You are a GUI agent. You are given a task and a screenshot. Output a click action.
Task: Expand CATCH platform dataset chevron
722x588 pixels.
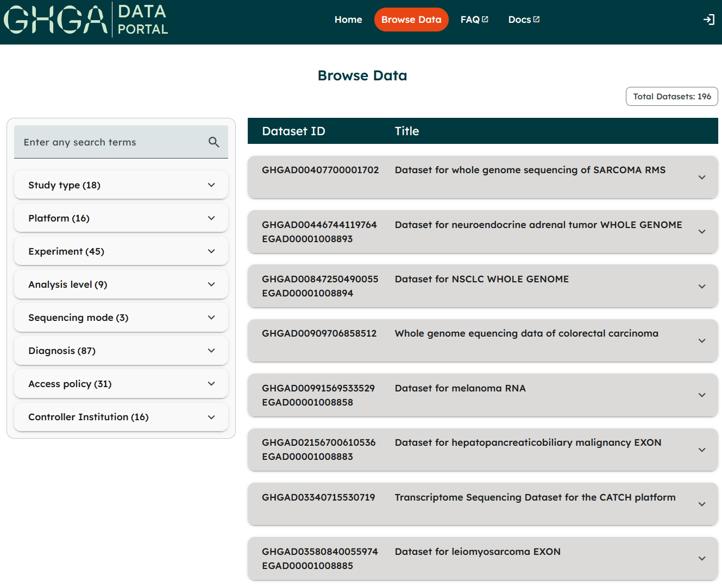(x=702, y=504)
